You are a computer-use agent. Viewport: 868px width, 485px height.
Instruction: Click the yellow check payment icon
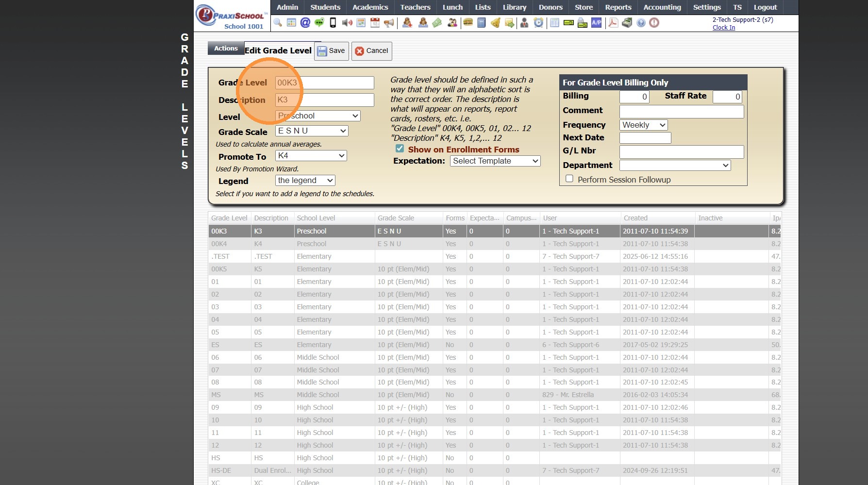tap(568, 23)
